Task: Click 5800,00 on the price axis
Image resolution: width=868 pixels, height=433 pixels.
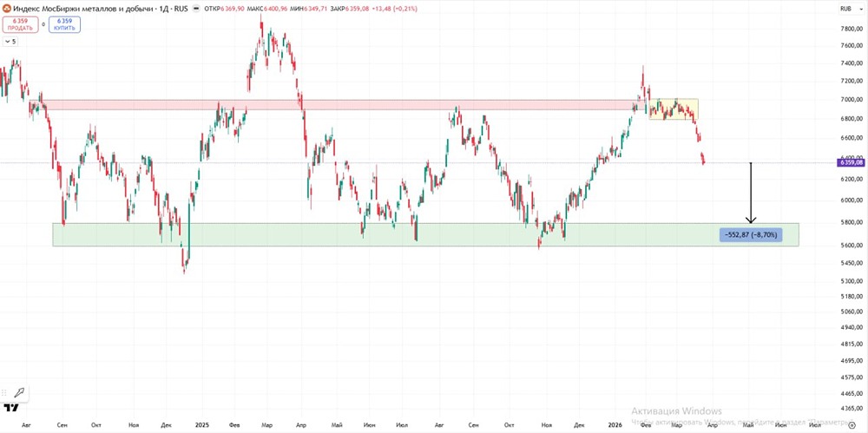Action: tap(852, 223)
